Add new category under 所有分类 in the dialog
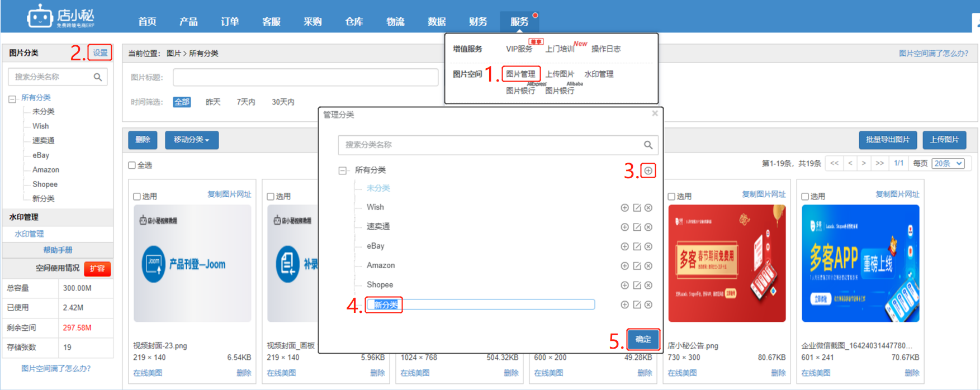Screen dimensions: 980x390 tap(648, 170)
